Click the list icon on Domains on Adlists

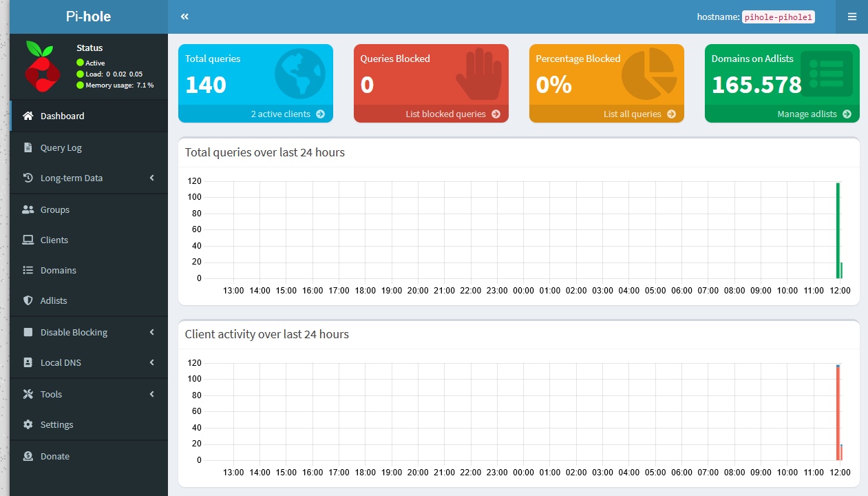tap(827, 74)
